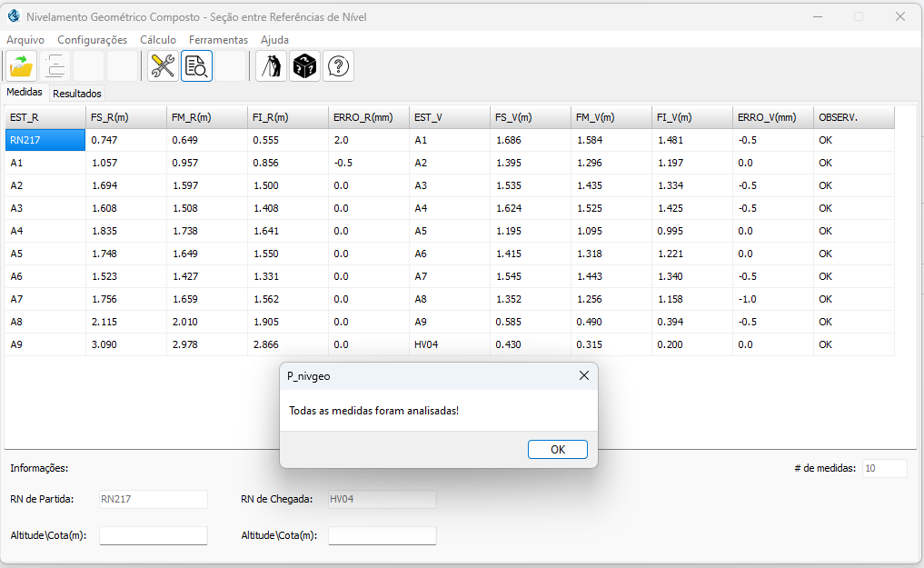Select the HV04 cell in the table

tap(450, 344)
